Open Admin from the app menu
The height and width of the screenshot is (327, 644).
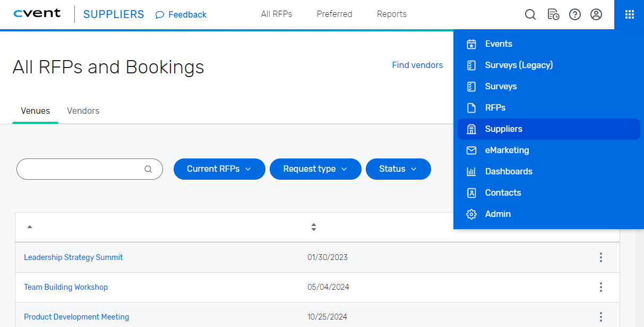497,214
